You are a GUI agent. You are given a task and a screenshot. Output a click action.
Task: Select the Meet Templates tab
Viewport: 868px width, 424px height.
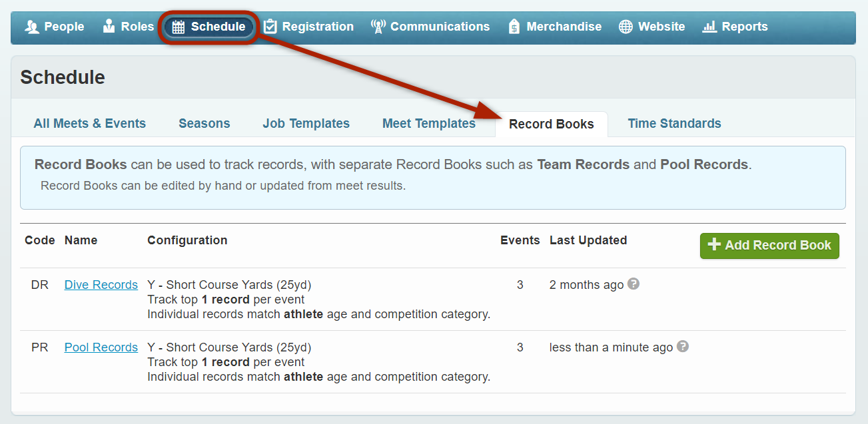pyautogui.click(x=429, y=124)
